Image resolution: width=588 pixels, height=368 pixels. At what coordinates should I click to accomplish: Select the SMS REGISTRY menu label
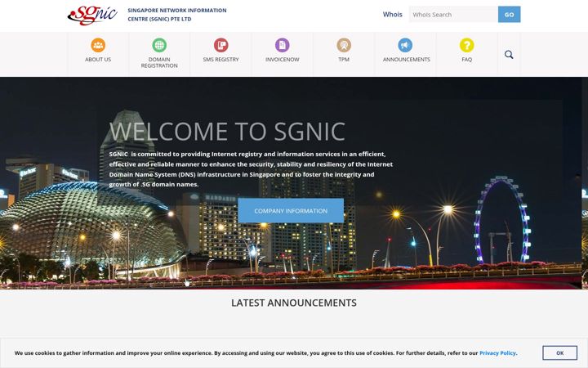click(220, 60)
